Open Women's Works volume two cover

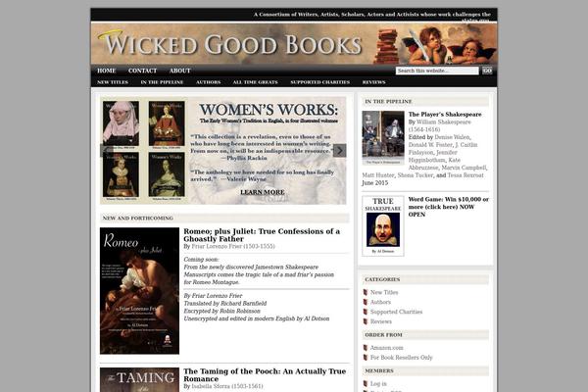(167, 123)
